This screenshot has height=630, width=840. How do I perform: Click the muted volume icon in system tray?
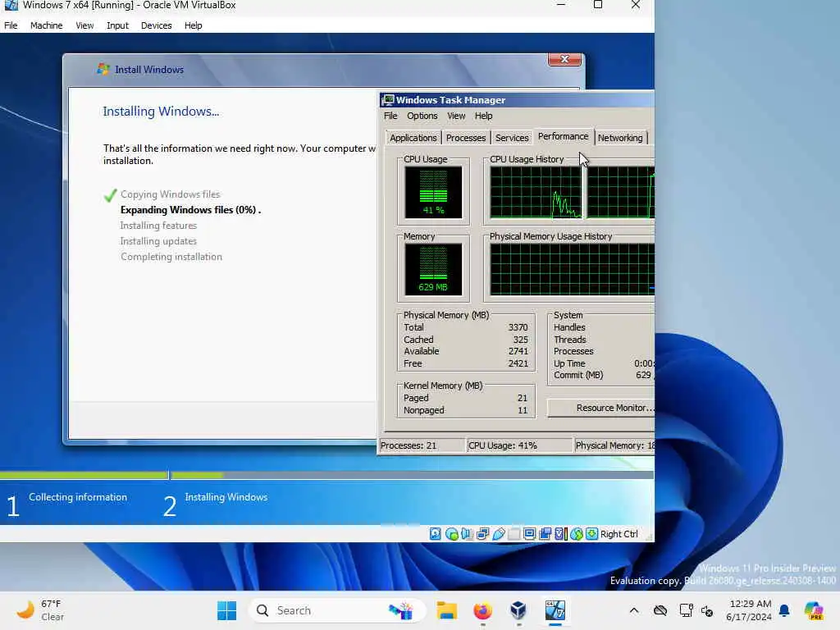click(x=707, y=610)
